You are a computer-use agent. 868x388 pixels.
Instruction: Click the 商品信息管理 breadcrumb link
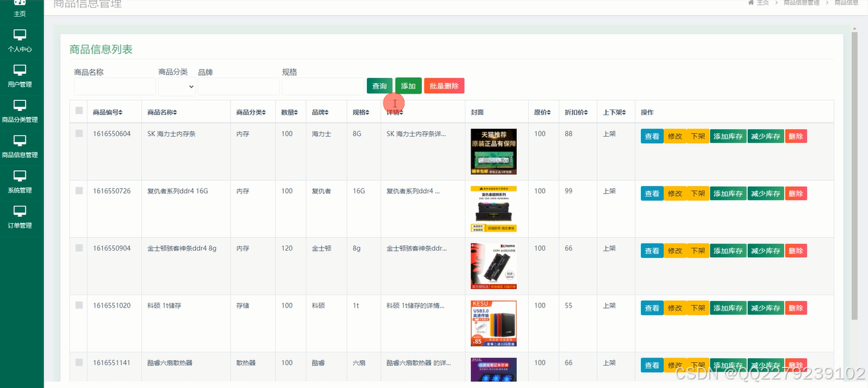[801, 3]
